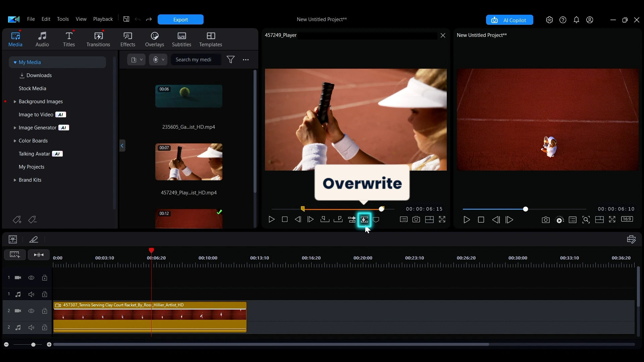Add a marker in the 457249_Player source viewer

pyautogui.click(x=376, y=220)
